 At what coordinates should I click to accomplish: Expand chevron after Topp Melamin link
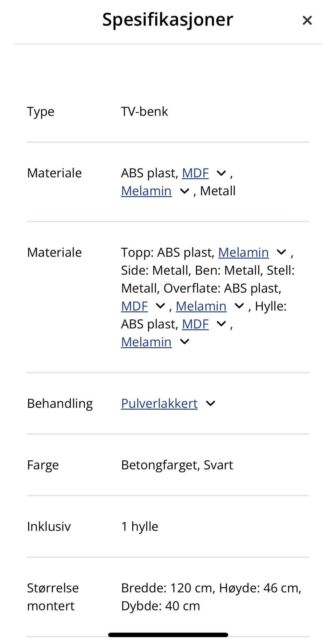point(281,252)
